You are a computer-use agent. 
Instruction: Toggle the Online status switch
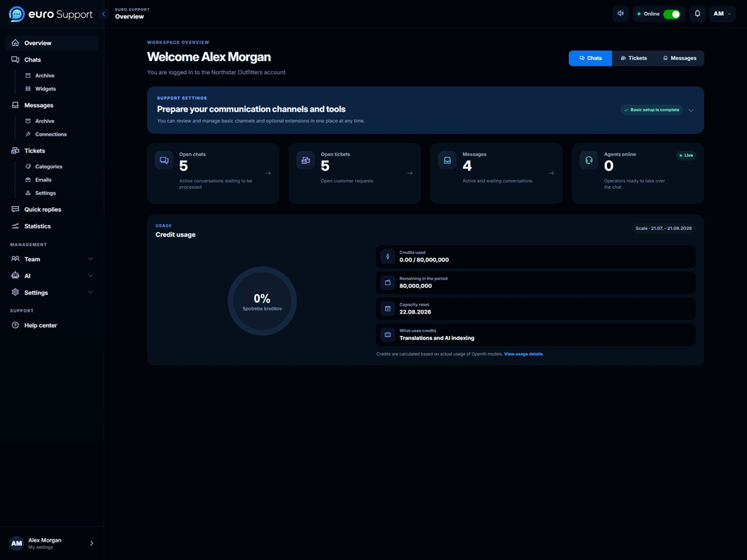pyautogui.click(x=672, y=14)
